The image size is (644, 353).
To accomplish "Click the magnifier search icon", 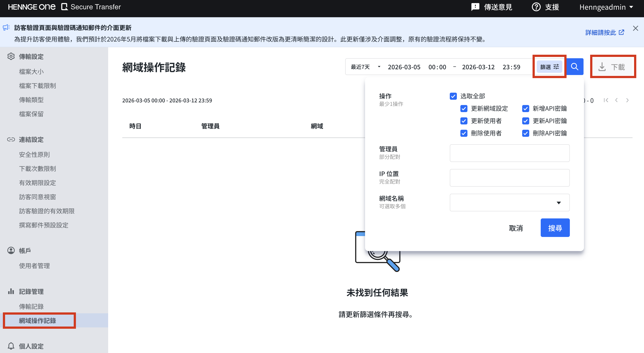I will pyautogui.click(x=574, y=66).
